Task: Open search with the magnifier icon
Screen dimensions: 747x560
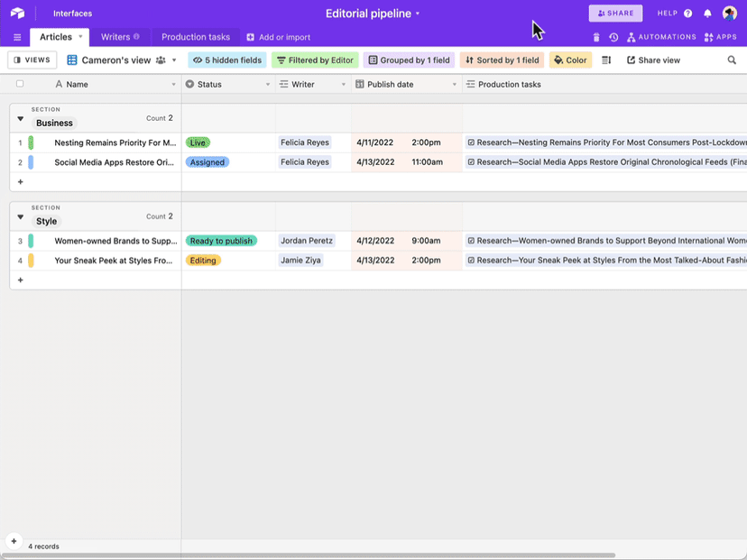Action: pos(731,60)
